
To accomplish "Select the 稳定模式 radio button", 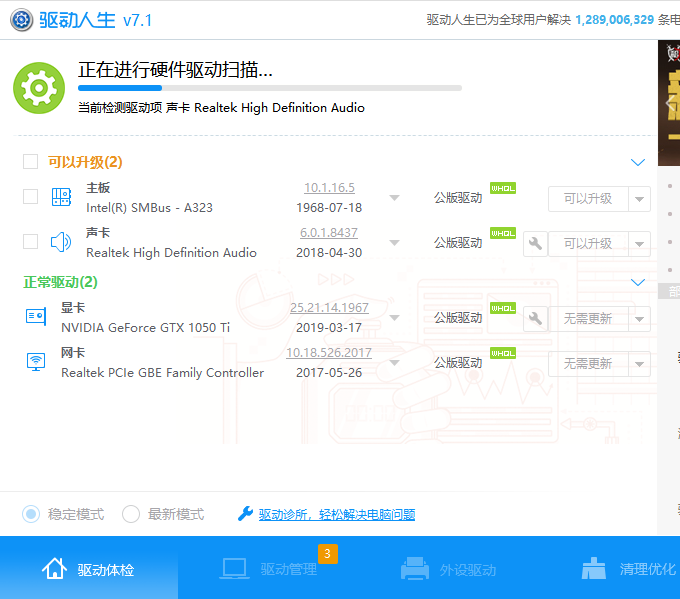I will coord(31,514).
